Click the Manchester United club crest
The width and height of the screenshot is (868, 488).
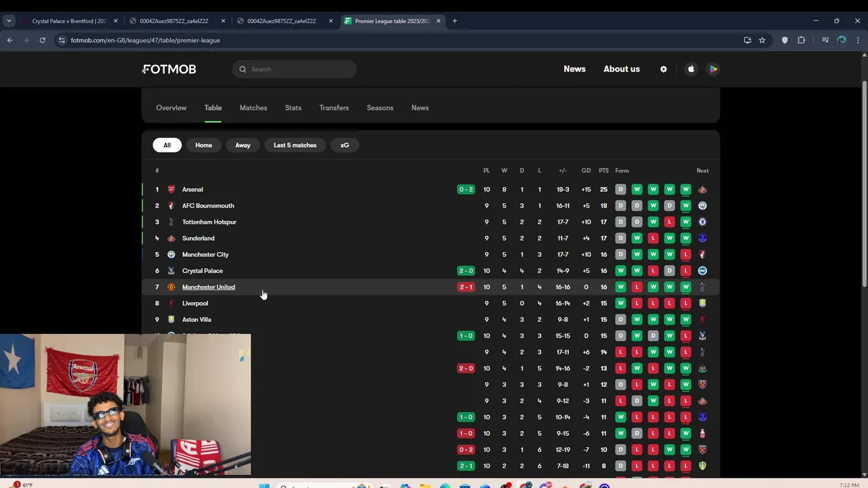(x=171, y=287)
